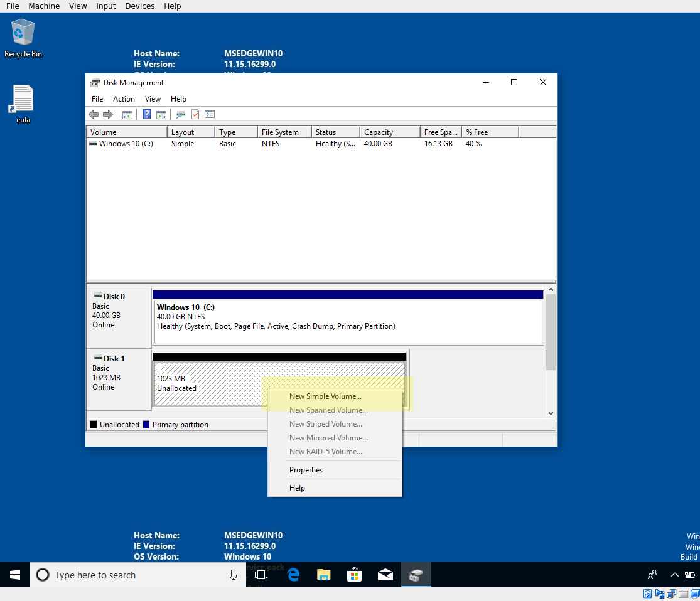Select the eula desktop shortcut
This screenshot has width=700, height=601.
(x=23, y=104)
